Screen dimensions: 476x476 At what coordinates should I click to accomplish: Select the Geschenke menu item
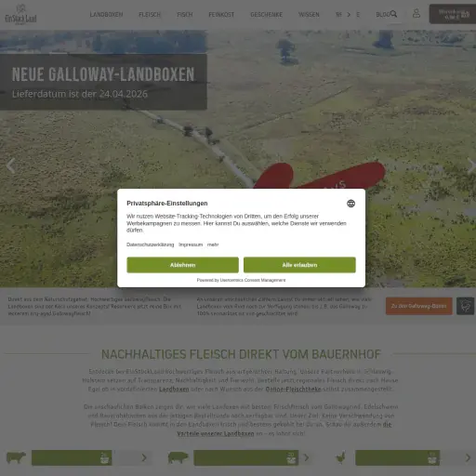tap(266, 15)
